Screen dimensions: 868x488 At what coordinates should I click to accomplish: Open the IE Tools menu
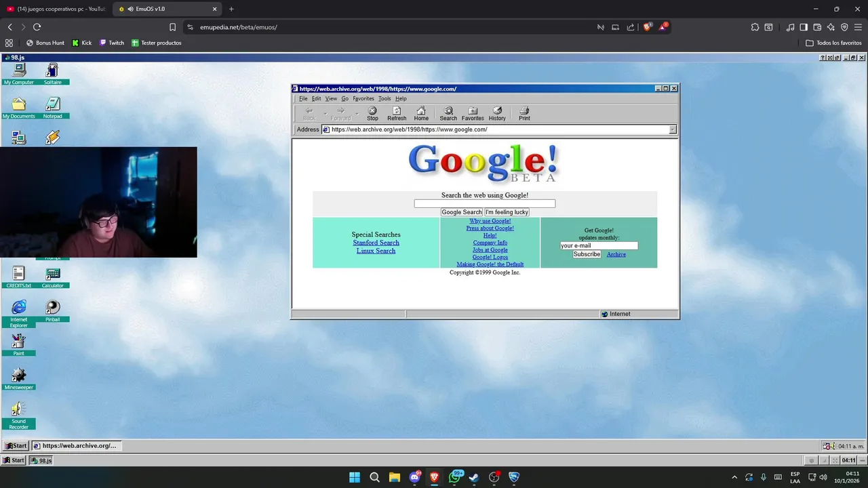(x=384, y=98)
